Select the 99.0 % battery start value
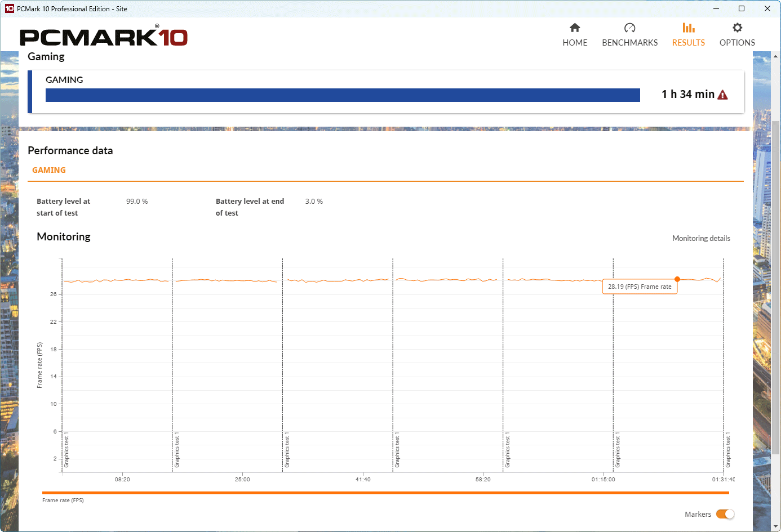The image size is (781, 532). point(137,201)
